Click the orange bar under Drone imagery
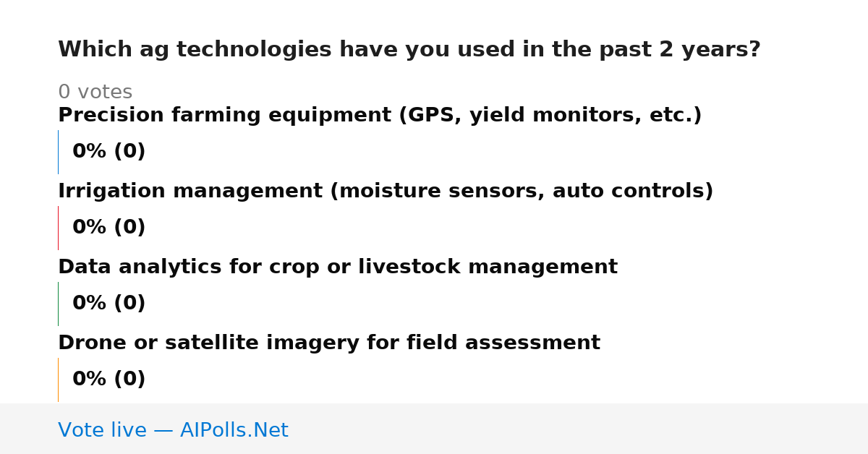This screenshot has height=454, width=868. [x=58, y=380]
